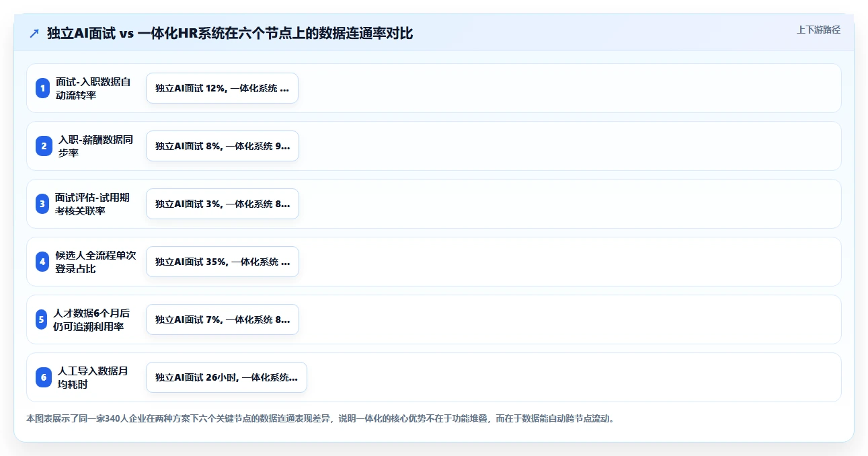Viewport: 868px width, 456px height.
Task: Open the chip reading 独立AI面试 7%
Action: tap(222, 319)
